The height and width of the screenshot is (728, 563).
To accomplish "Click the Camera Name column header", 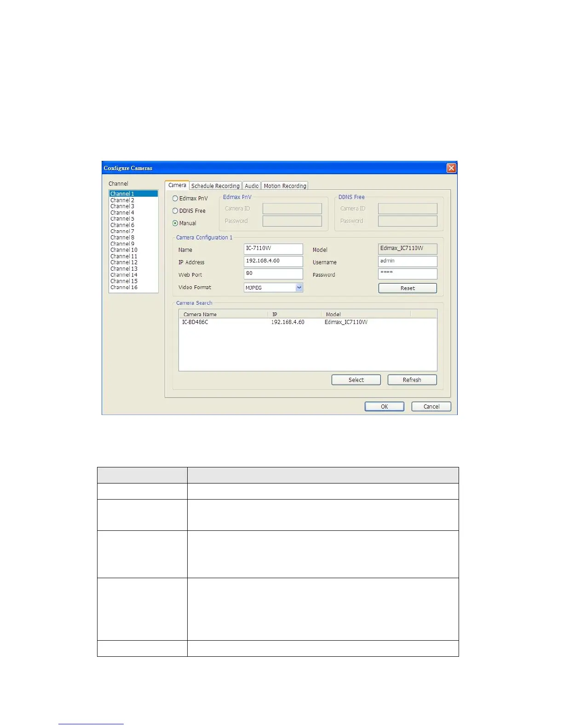I will 224,314.
